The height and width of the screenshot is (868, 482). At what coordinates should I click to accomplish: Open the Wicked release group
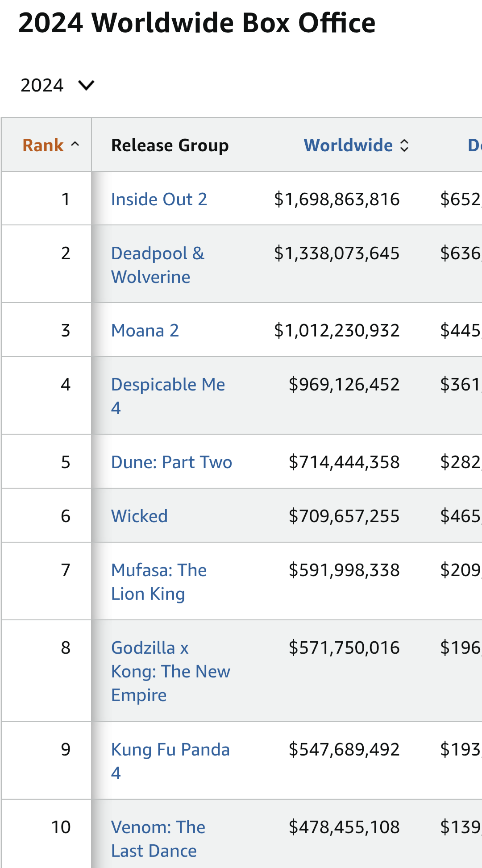pyautogui.click(x=139, y=516)
